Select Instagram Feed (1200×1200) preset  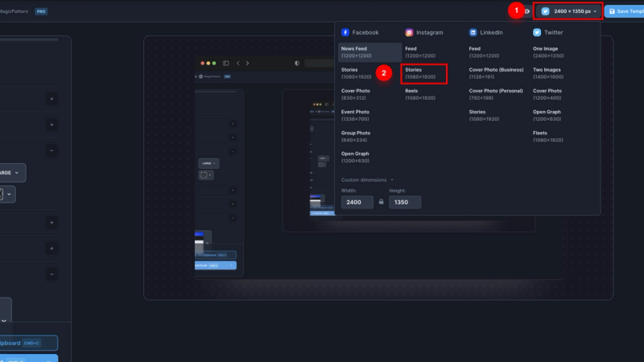420,52
